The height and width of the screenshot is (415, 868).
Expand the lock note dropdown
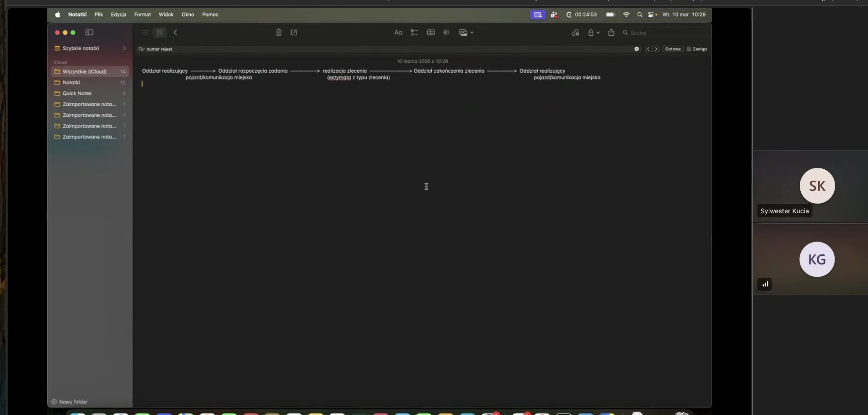(x=594, y=32)
